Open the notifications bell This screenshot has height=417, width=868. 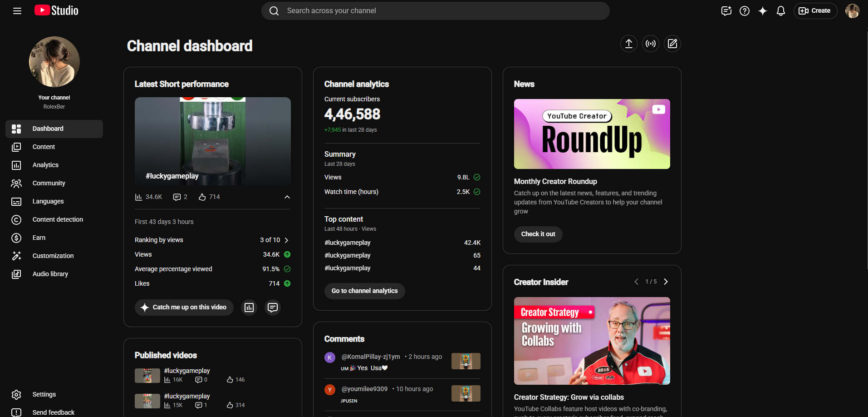781,11
